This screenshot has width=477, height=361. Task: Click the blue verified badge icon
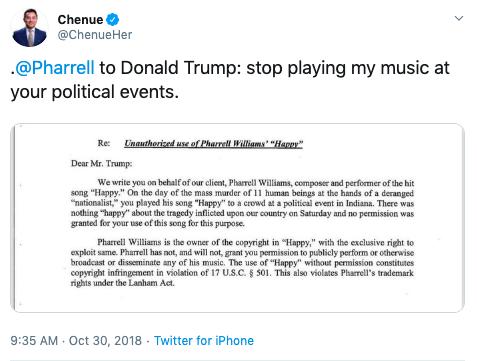pos(113,20)
